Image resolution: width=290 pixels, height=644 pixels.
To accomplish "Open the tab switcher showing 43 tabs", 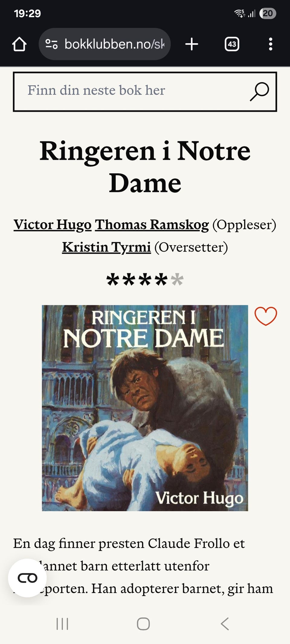I will 232,44.
